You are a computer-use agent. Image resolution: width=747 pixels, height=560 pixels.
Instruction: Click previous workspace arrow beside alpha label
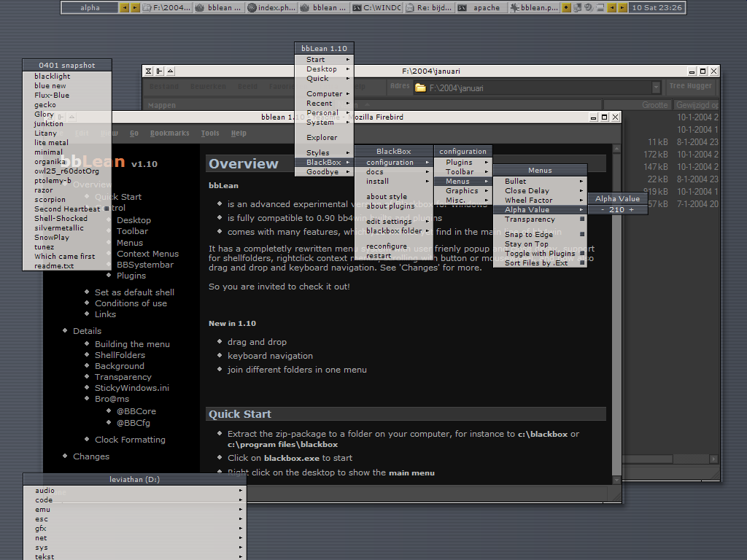[x=124, y=7]
